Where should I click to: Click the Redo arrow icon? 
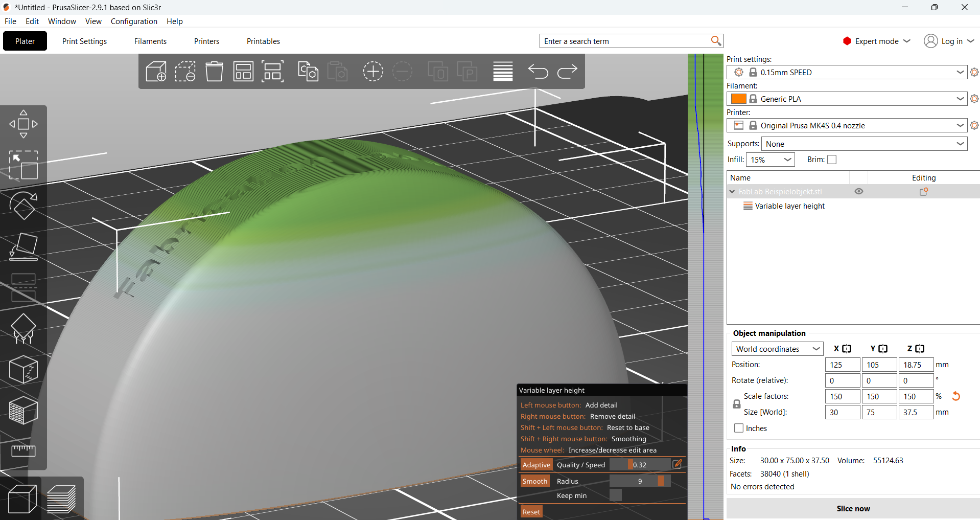coord(567,71)
